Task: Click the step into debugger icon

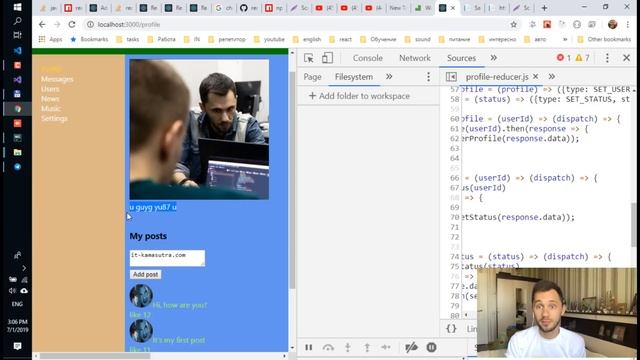Action: (347, 347)
